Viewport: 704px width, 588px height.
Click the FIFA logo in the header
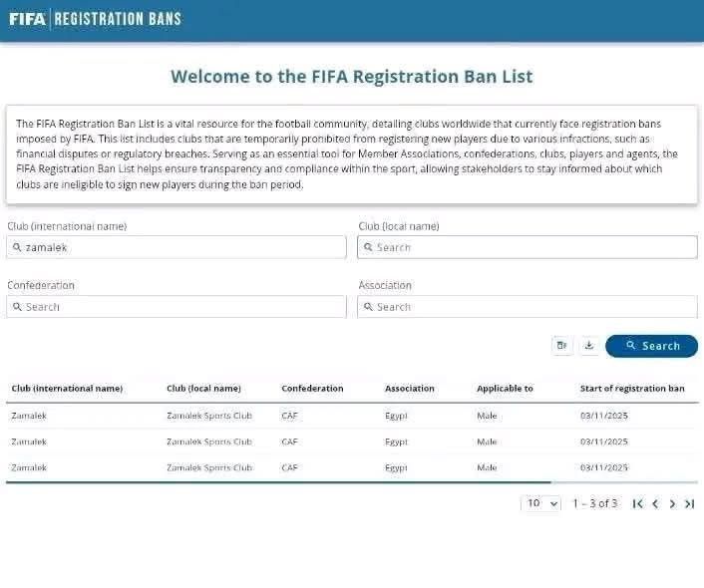coord(27,18)
